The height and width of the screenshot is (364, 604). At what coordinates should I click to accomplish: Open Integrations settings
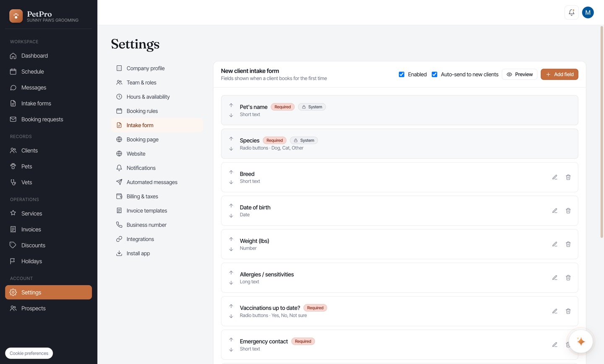[157, 239]
